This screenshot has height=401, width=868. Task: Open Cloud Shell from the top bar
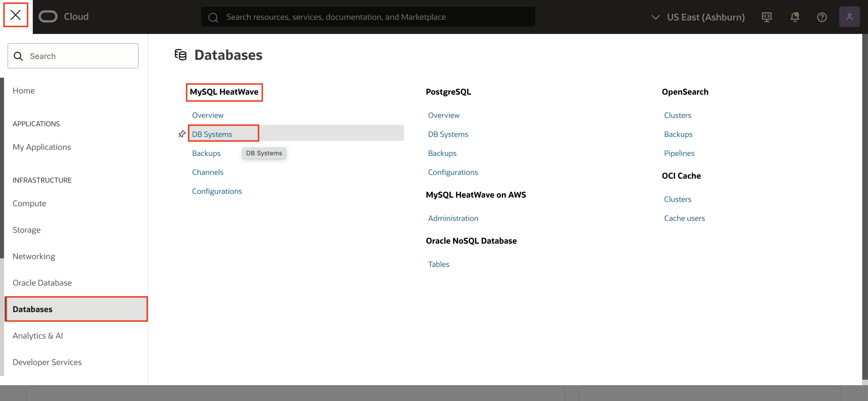pyautogui.click(x=767, y=17)
